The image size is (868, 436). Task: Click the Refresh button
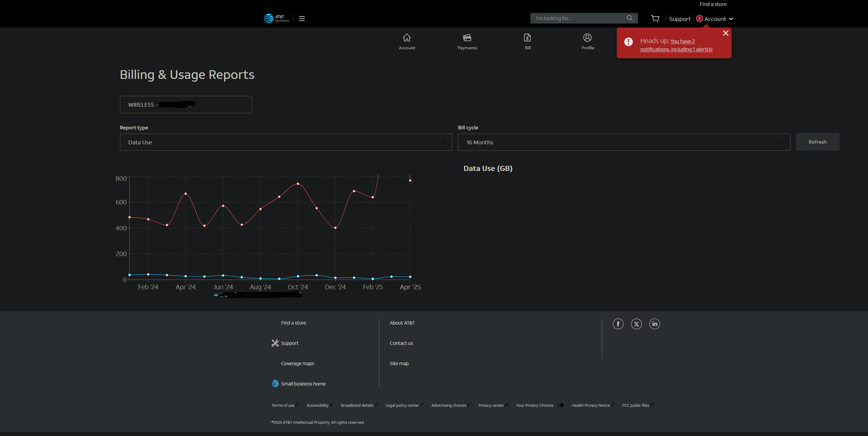pos(817,142)
